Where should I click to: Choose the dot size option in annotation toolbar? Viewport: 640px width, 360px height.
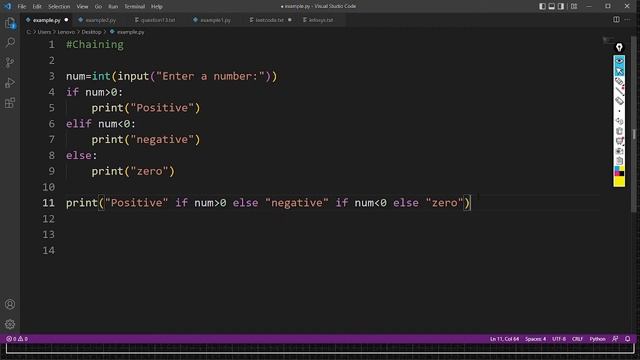(619, 111)
